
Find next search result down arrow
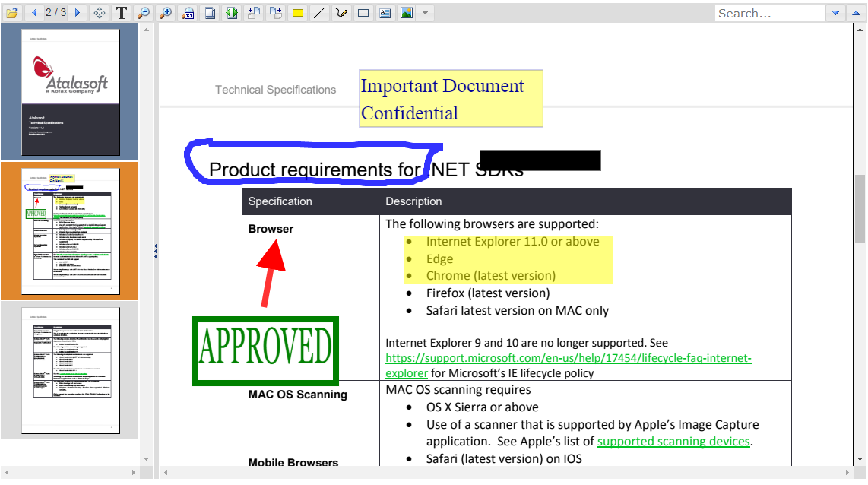[x=836, y=13]
